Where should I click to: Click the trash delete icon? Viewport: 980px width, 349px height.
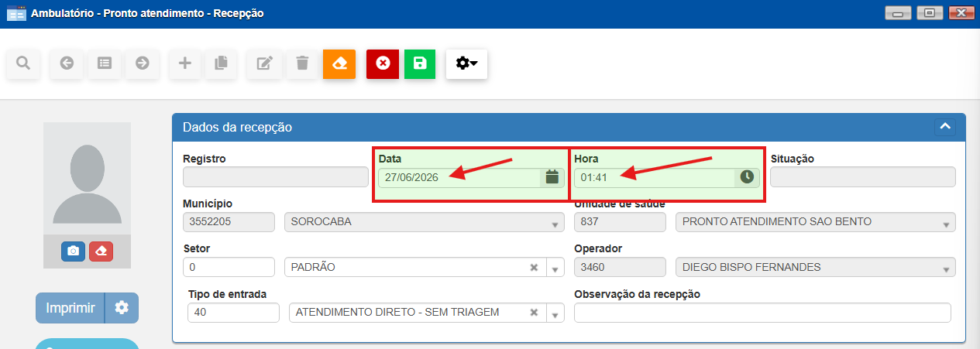point(302,63)
